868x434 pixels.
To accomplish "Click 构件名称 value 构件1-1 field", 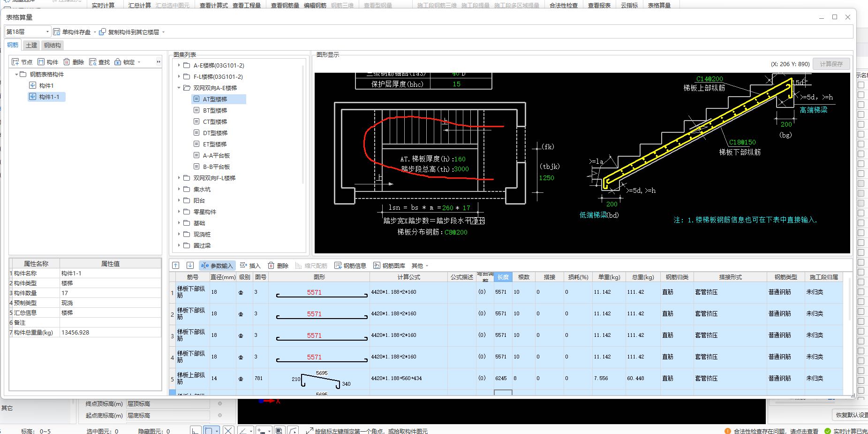I will 110,273.
